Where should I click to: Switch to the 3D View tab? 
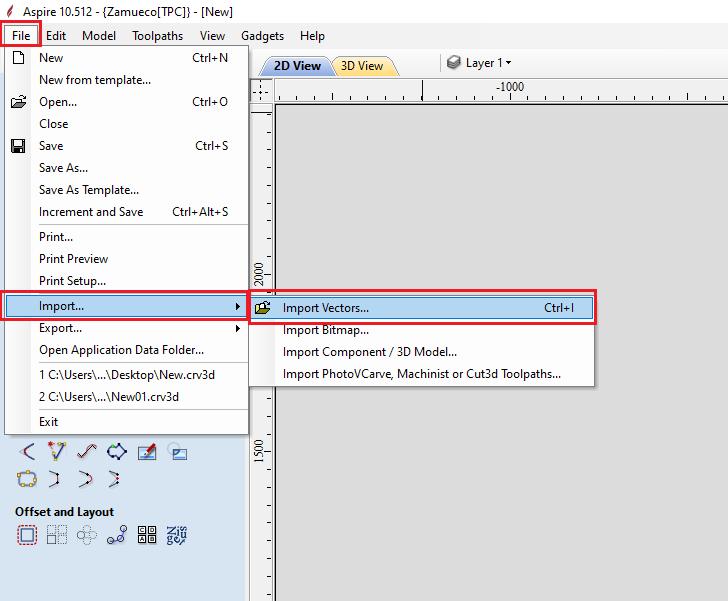[362, 65]
